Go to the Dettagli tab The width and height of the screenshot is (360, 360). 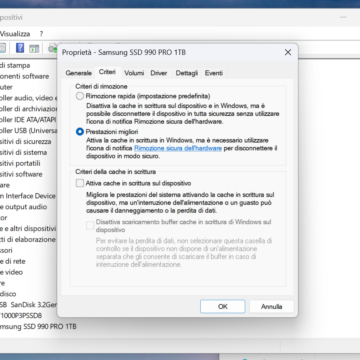point(187,73)
